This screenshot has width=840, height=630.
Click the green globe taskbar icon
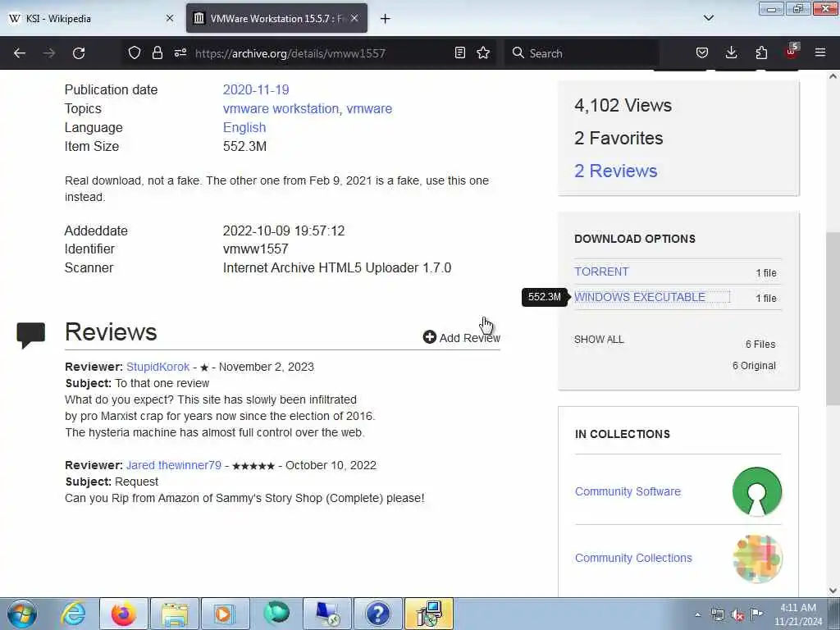pyautogui.click(x=276, y=614)
